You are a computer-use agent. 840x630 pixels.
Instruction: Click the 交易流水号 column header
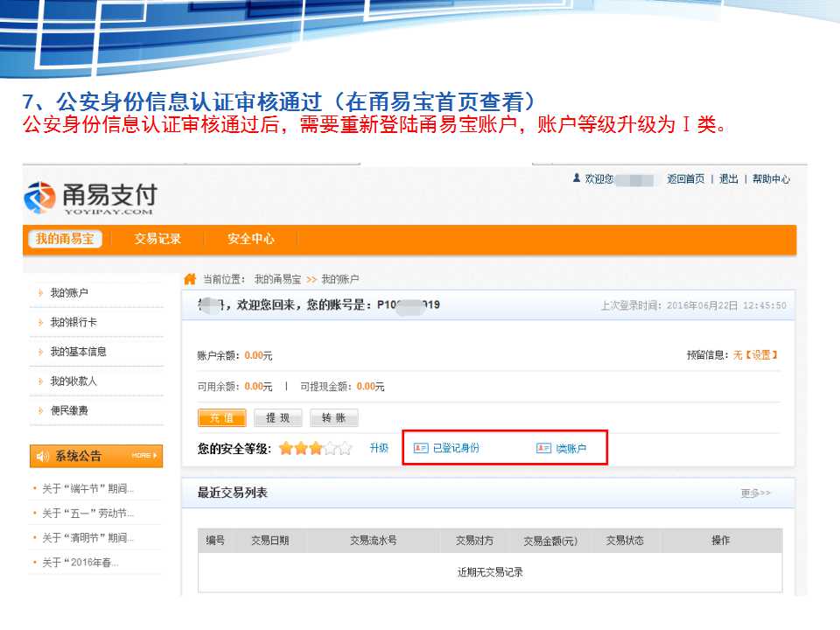[x=374, y=541]
